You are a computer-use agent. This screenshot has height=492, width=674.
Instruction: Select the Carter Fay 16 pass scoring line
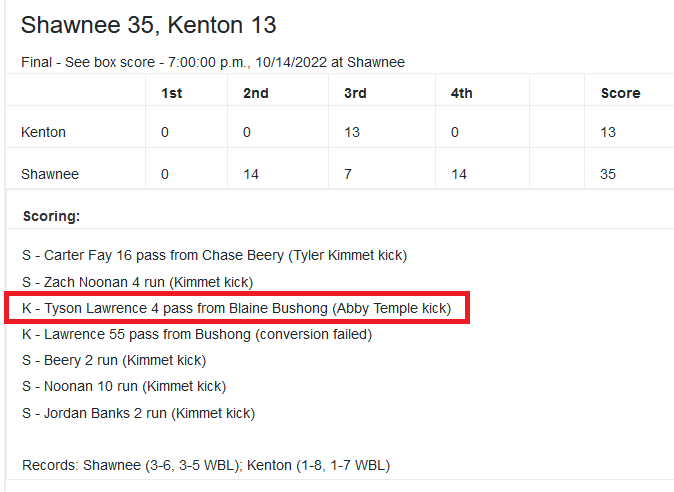pos(214,255)
